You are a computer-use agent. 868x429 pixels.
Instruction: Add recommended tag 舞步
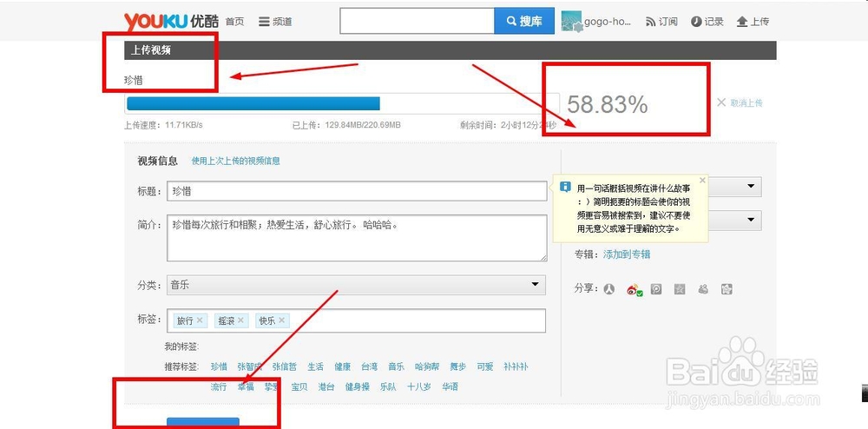457,367
